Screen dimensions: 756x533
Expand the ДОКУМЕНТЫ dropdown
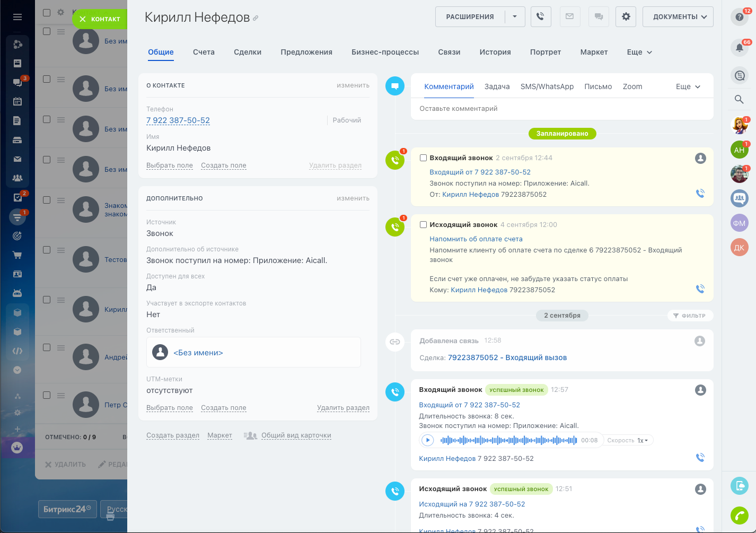[x=678, y=16]
